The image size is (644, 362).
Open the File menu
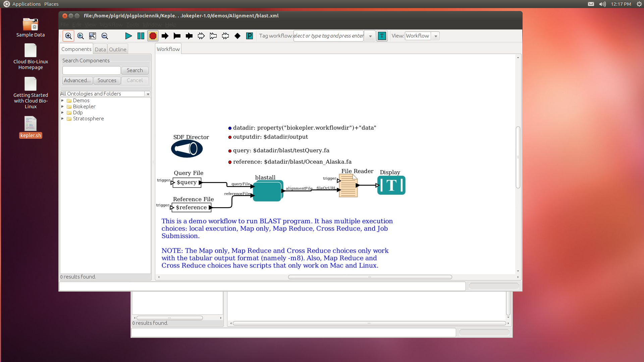(x=64, y=24)
